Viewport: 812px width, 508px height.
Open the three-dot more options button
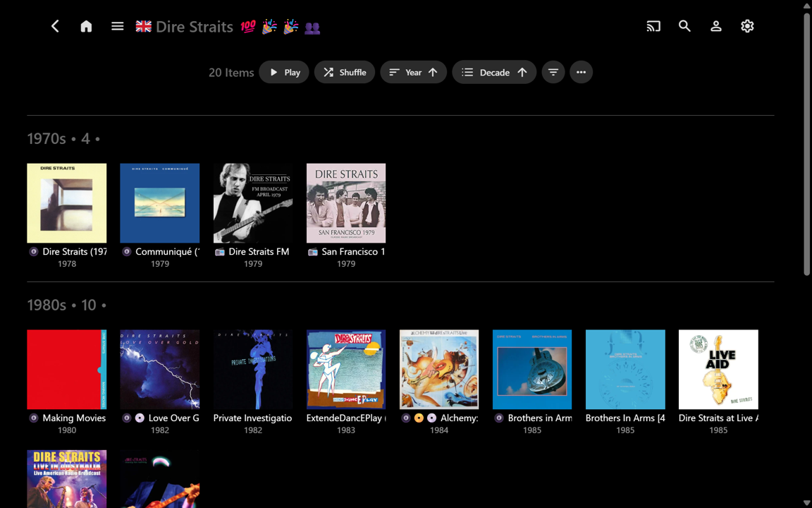pos(581,72)
